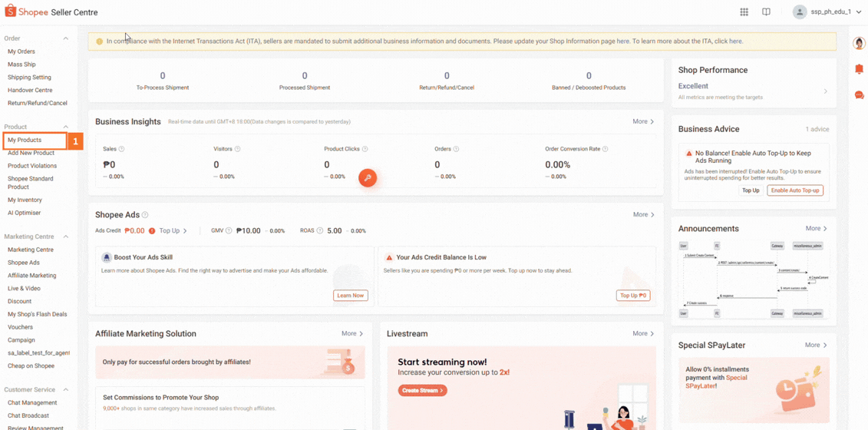
Task: Click the Return/Refund/Cancel counter
Action: pyautogui.click(x=447, y=81)
